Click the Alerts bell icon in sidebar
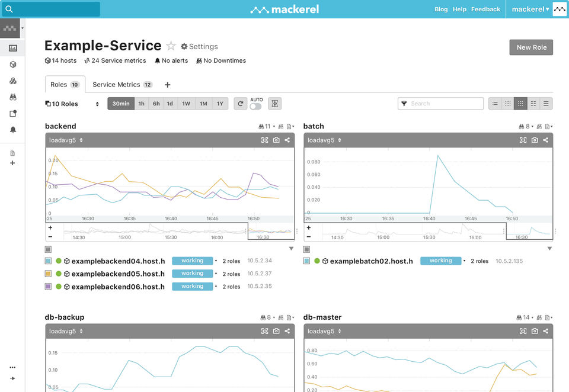 (12, 130)
